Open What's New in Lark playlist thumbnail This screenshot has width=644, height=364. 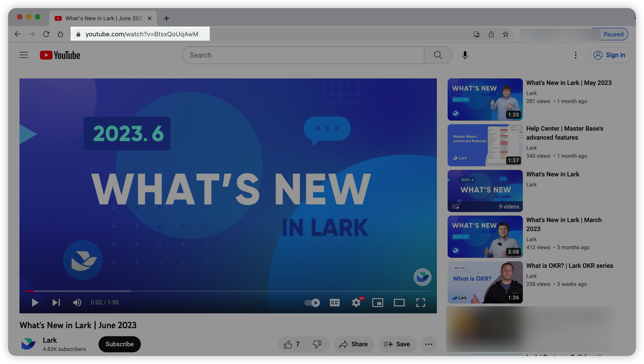tap(485, 191)
